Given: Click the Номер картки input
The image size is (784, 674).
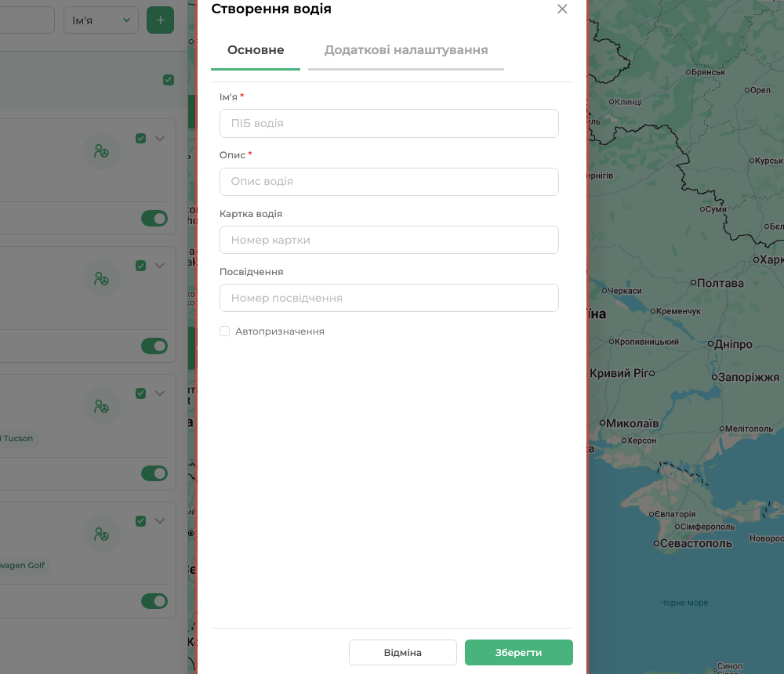Looking at the screenshot, I should [x=389, y=240].
